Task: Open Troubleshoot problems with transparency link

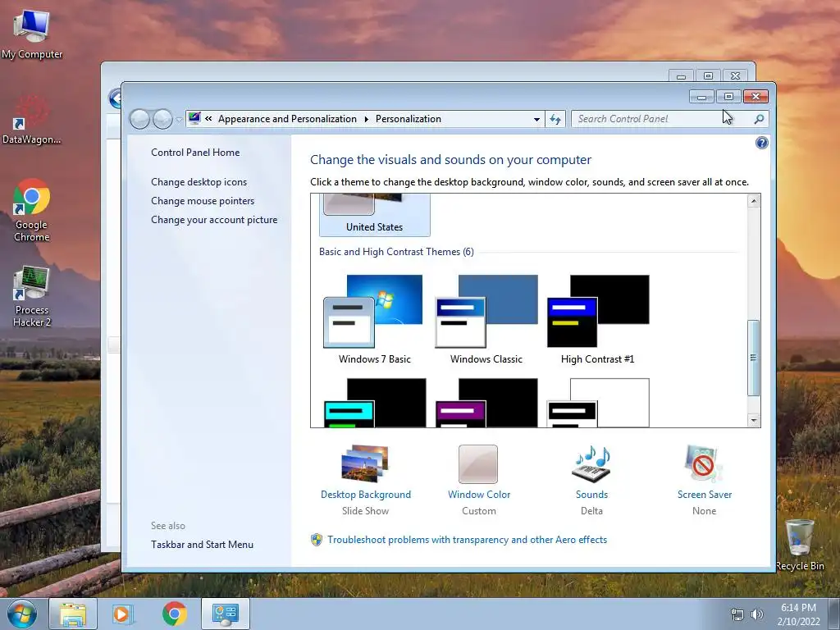Action: pyautogui.click(x=467, y=540)
